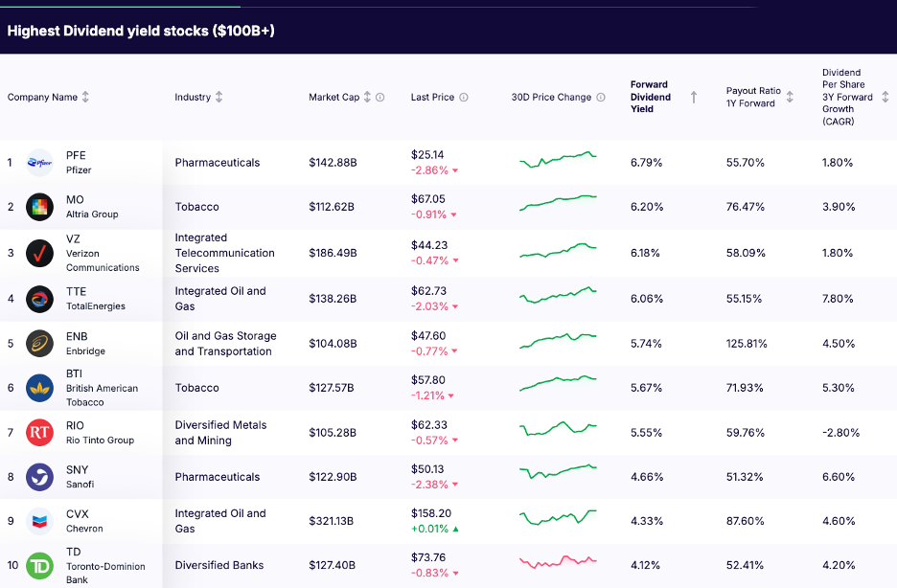Click the Pfizer company logo
This screenshot has height=588, width=897.
pos(39,163)
